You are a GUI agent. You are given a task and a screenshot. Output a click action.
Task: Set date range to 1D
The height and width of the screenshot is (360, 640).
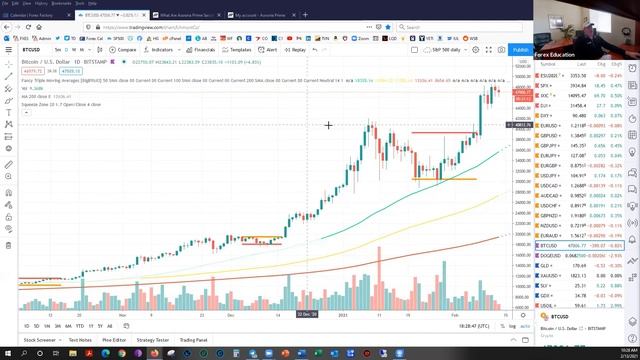pos(27,326)
